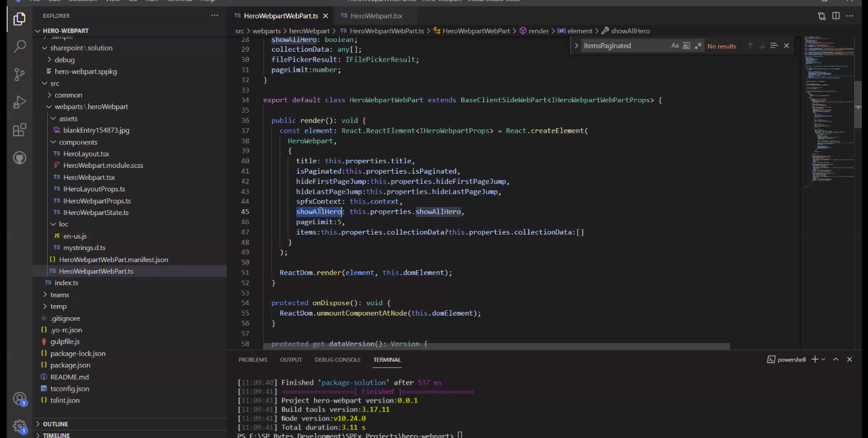Click the Accounts icon in activity bar
Screen dimensions: 868x438
(20, 399)
